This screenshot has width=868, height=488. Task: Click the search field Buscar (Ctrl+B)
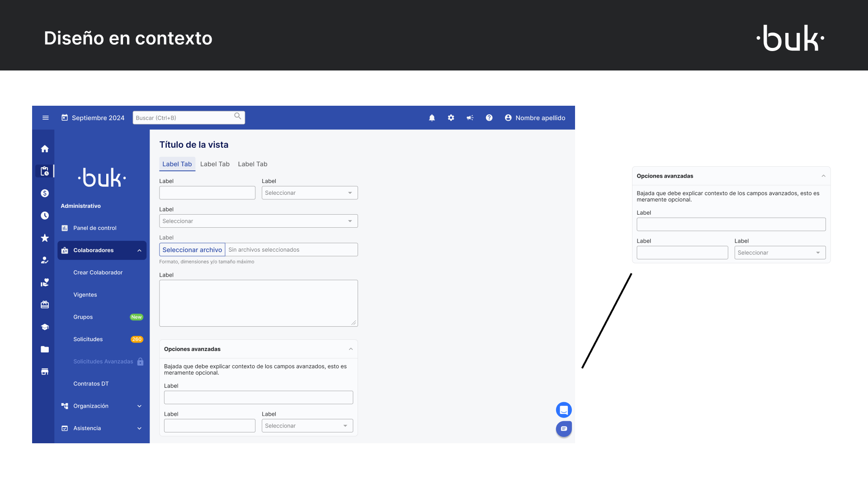point(189,117)
